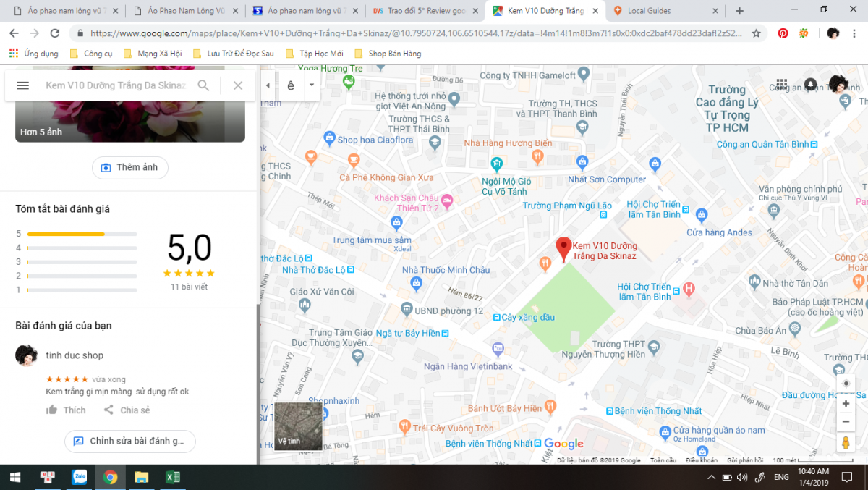Open 'Công cụ' bookmark folder
The image size is (868, 490).
tap(91, 54)
